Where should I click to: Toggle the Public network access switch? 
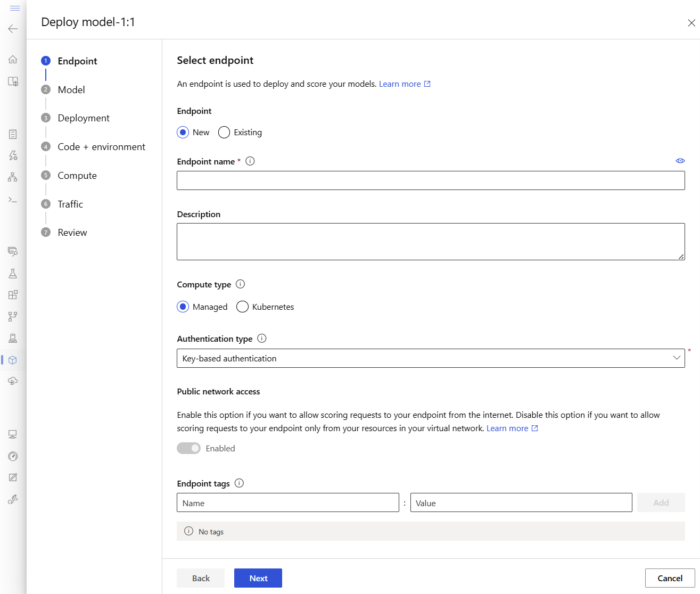[x=189, y=449]
